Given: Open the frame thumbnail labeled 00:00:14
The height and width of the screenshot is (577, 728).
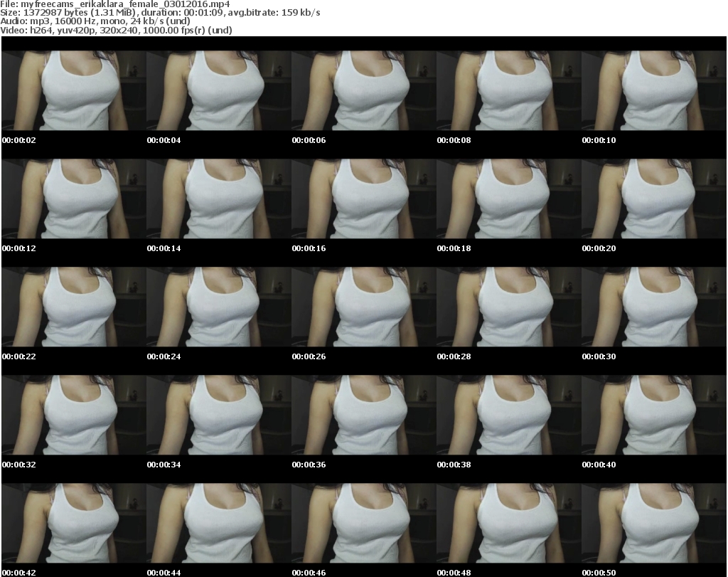Looking at the screenshot, I should pyautogui.click(x=219, y=198).
